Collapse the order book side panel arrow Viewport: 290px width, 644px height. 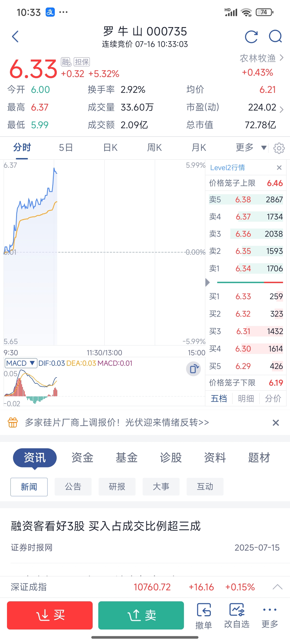207,282
